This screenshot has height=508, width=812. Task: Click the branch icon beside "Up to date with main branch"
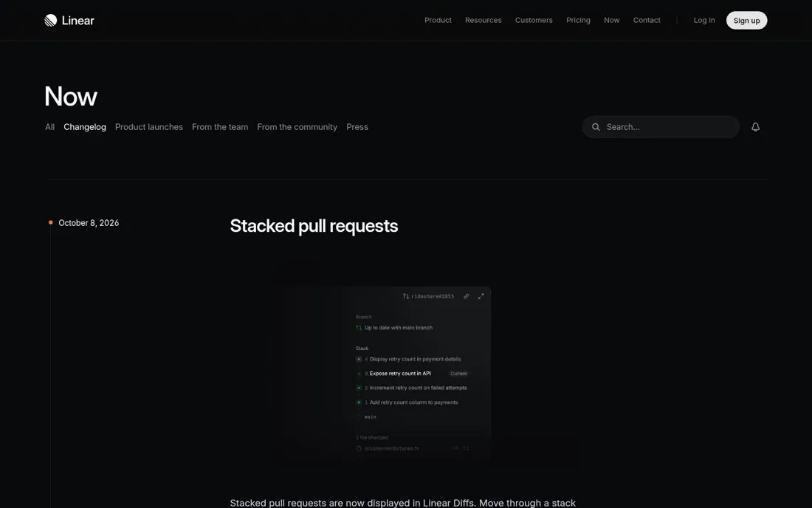(358, 328)
